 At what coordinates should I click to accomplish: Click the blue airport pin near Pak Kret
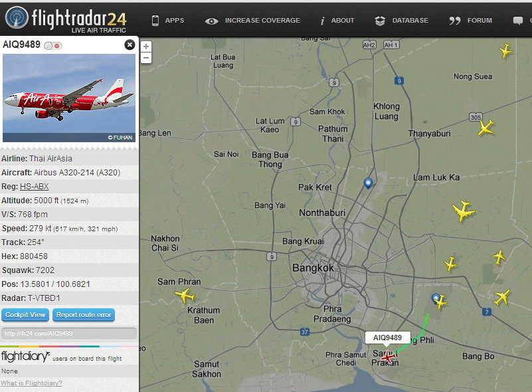[x=368, y=183]
